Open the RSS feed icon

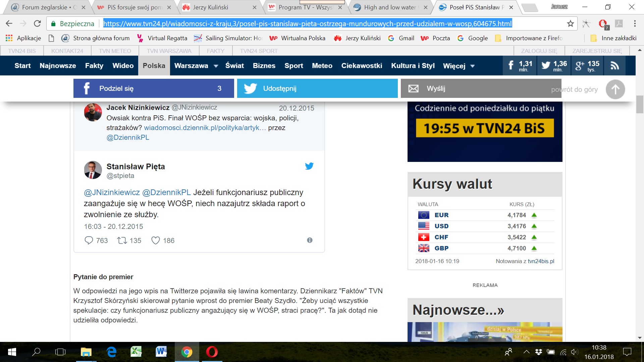[615, 66]
